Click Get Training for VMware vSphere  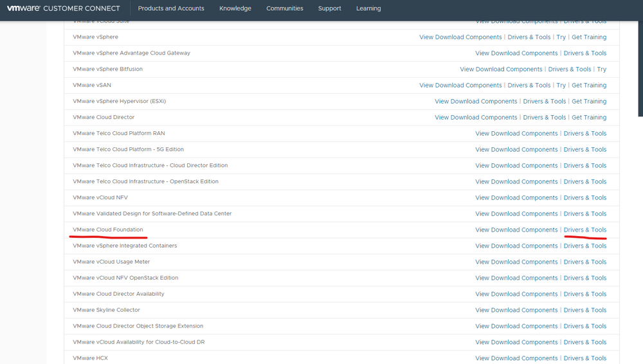point(589,37)
